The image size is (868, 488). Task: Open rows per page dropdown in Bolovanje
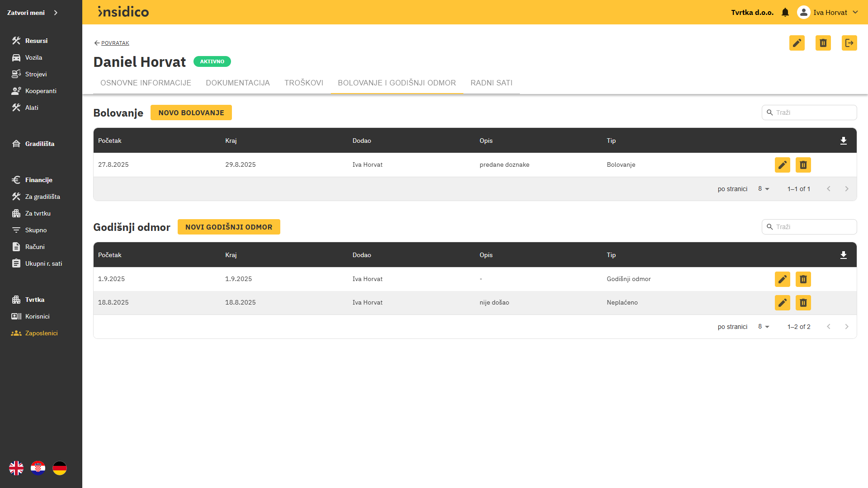coord(764,189)
